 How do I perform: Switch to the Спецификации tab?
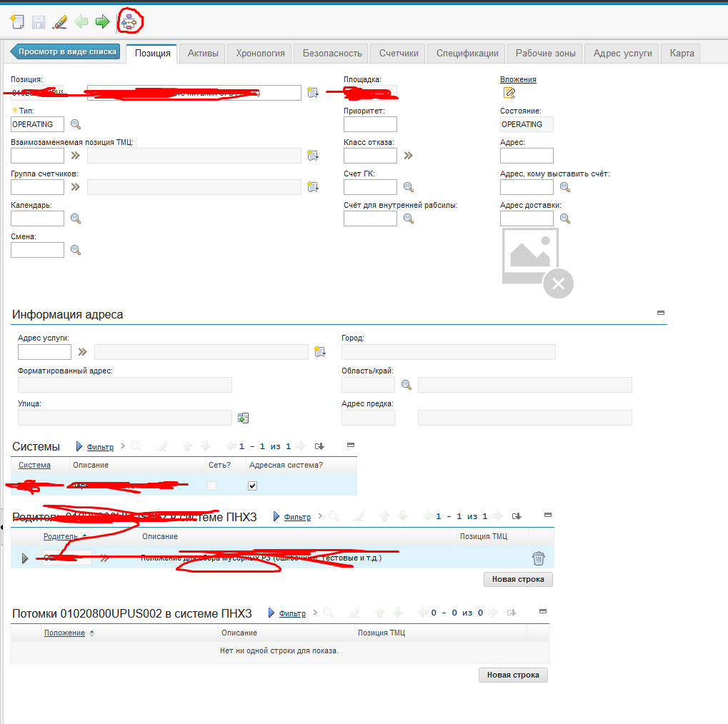click(x=467, y=54)
